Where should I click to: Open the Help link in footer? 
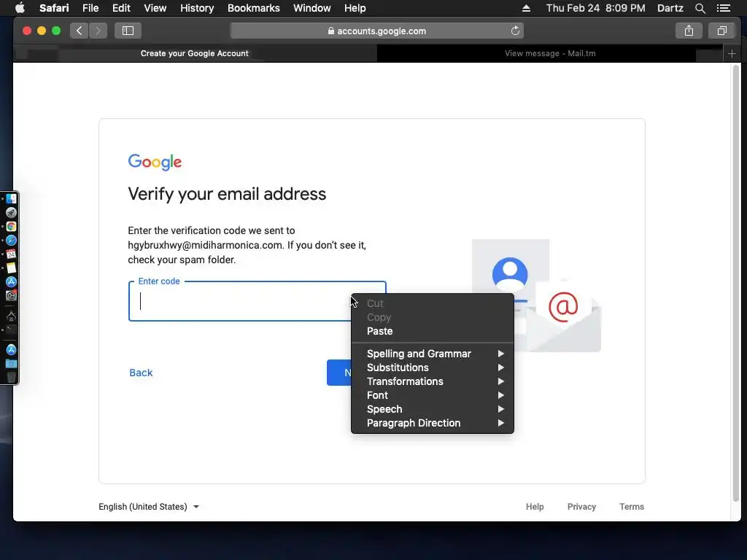535,507
